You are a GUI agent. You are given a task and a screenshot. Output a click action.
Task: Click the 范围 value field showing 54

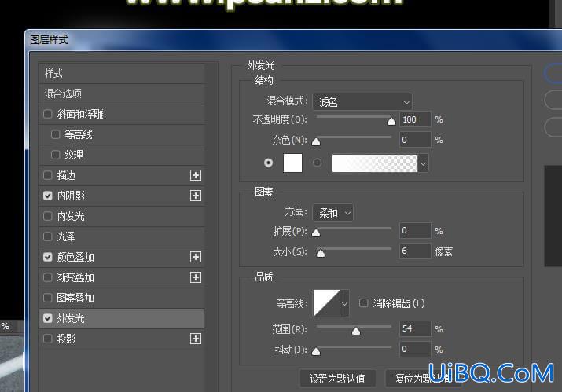tap(415, 328)
